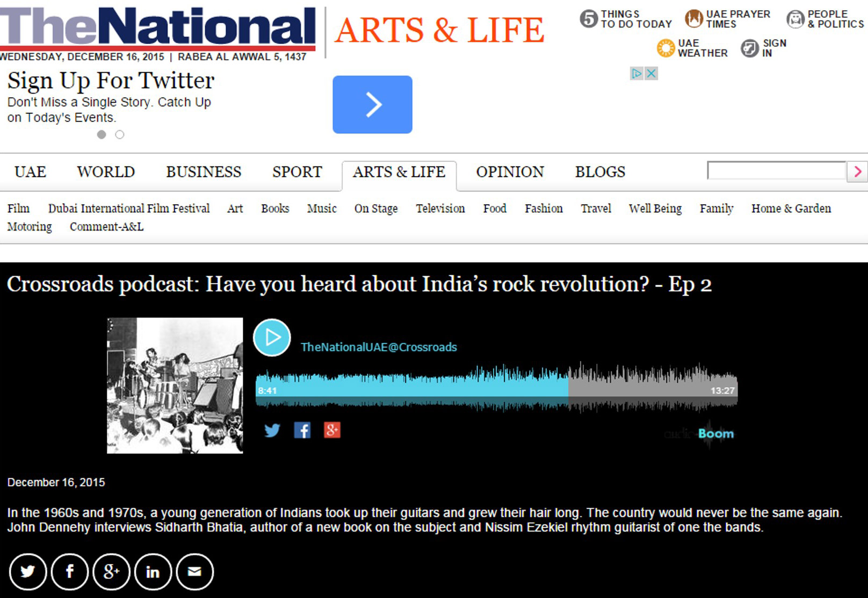Close the Twitter advertisement
The width and height of the screenshot is (868, 598).
click(651, 74)
